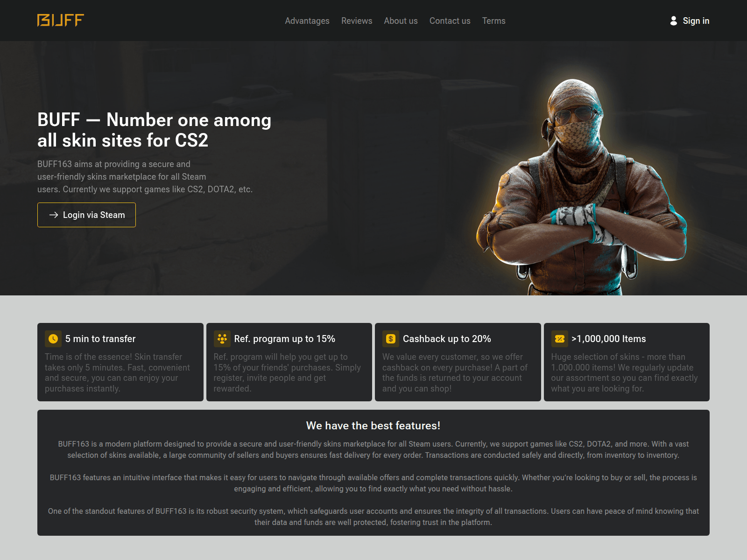Open the Advantages menu item
The height and width of the screenshot is (560, 747).
coord(307,21)
